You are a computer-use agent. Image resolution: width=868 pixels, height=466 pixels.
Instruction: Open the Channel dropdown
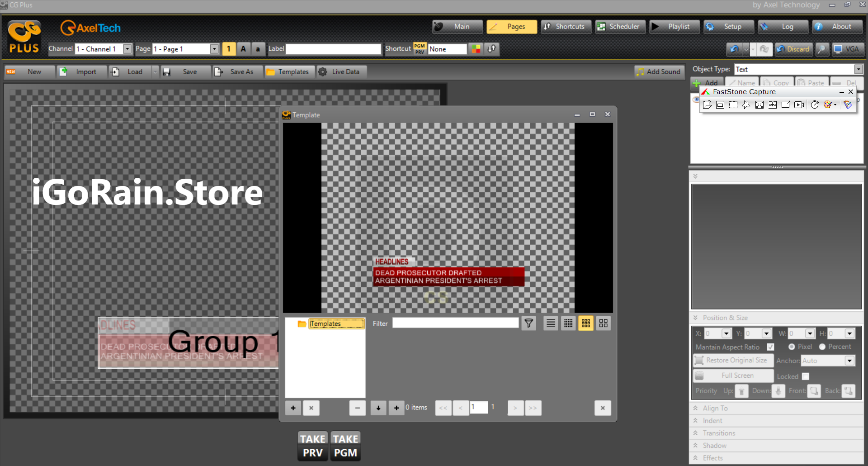point(127,49)
